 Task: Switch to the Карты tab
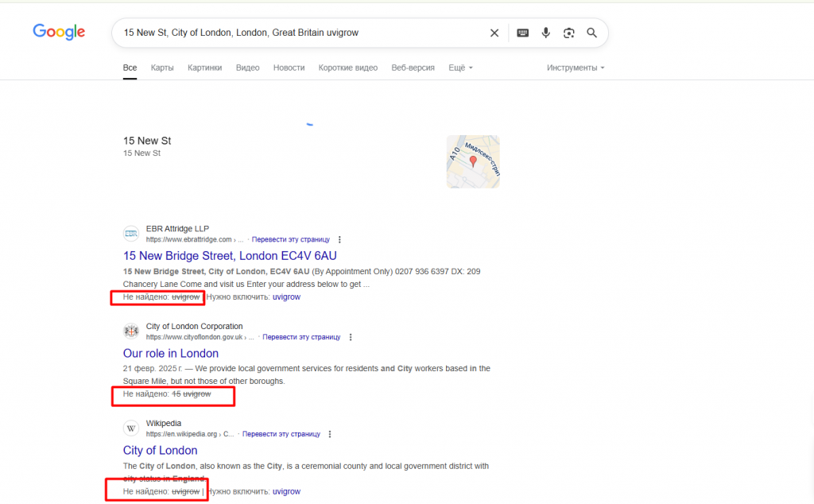point(162,68)
